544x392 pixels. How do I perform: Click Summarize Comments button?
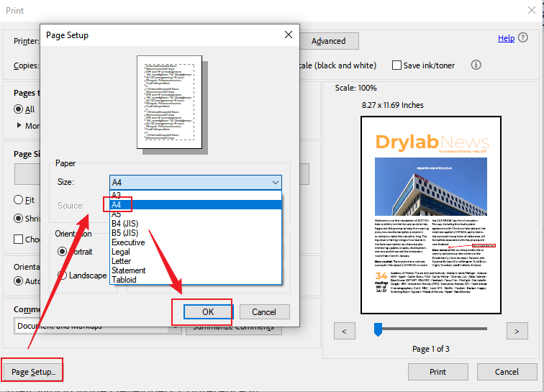tap(233, 328)
